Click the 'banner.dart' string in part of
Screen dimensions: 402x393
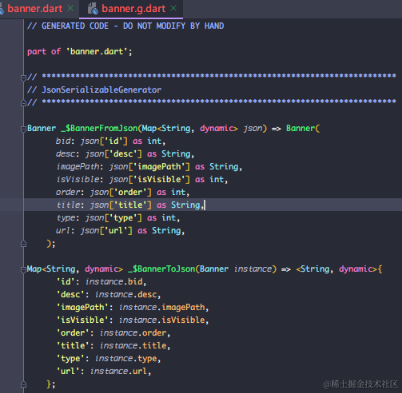click(x=97, y=52)
